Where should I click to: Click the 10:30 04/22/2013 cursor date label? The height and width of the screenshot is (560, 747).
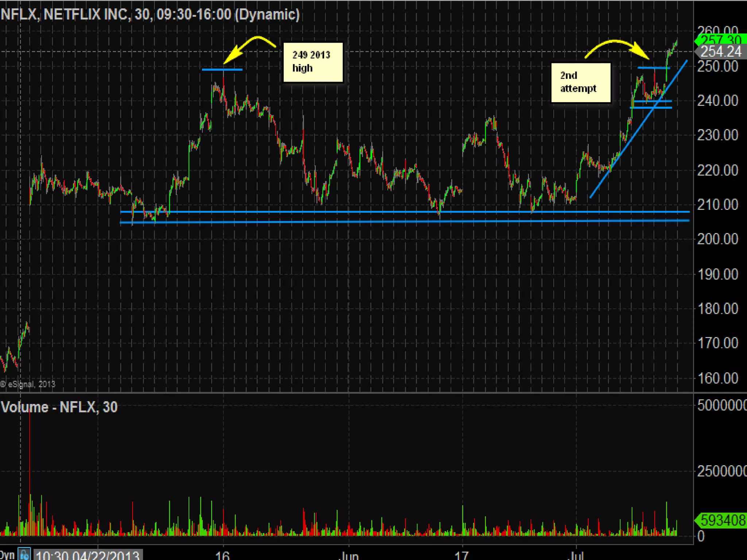coord(88,555)
